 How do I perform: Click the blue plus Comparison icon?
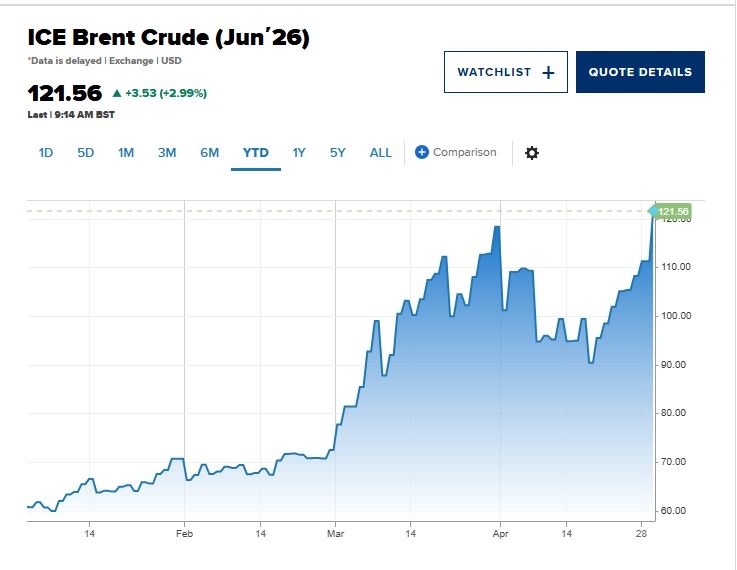tap(422, 152)
